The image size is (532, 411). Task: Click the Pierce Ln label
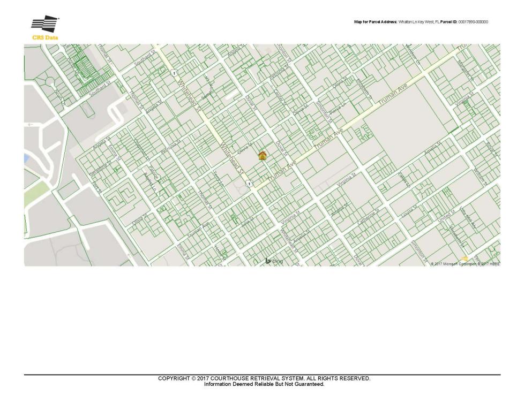coord(338,108)
